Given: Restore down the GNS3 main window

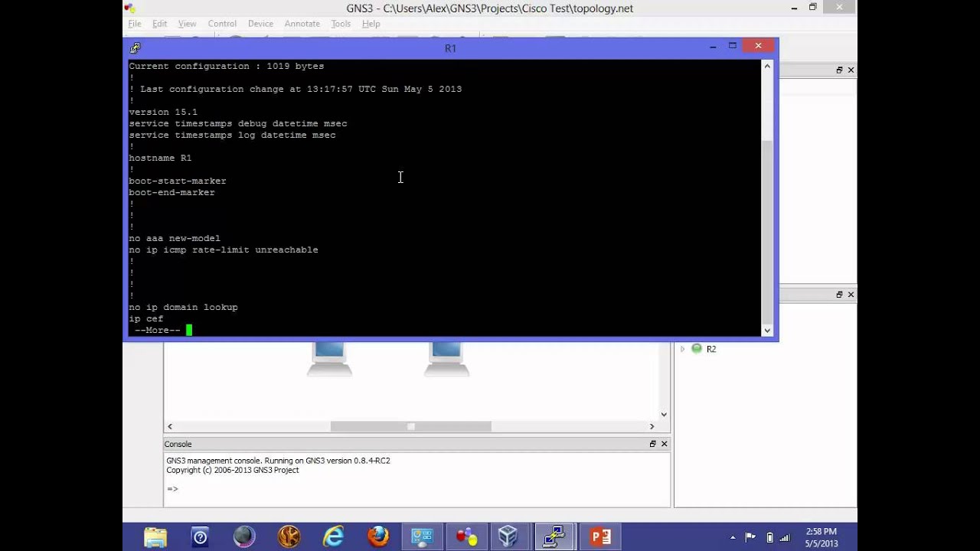Looking at the screenshot, I should point(813,8).
